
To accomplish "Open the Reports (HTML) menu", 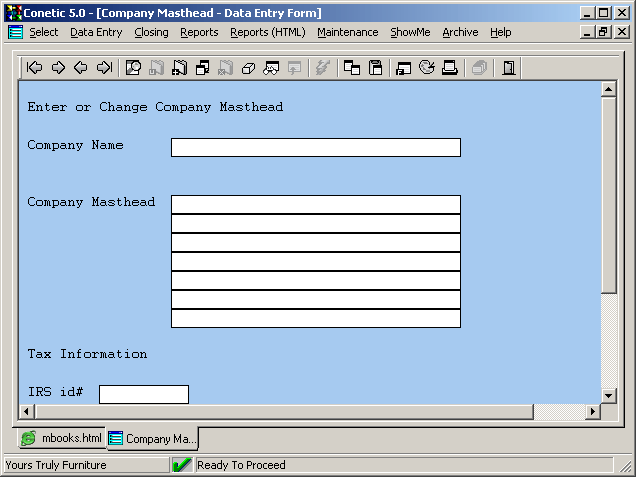I will [267, 32].
